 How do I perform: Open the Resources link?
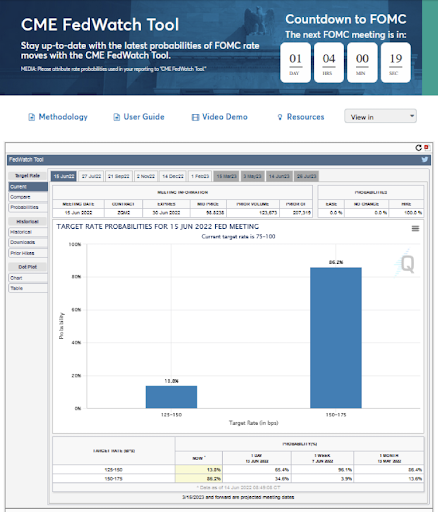coord(305,117)
